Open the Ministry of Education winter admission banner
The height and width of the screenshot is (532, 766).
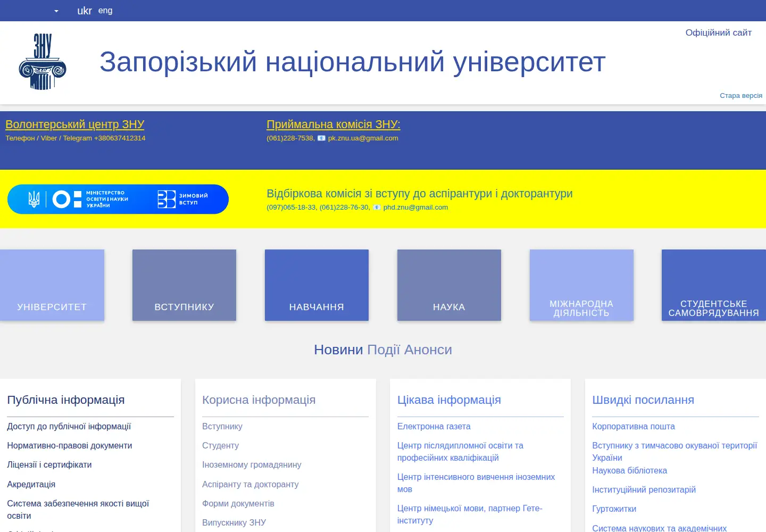(118, 199)
